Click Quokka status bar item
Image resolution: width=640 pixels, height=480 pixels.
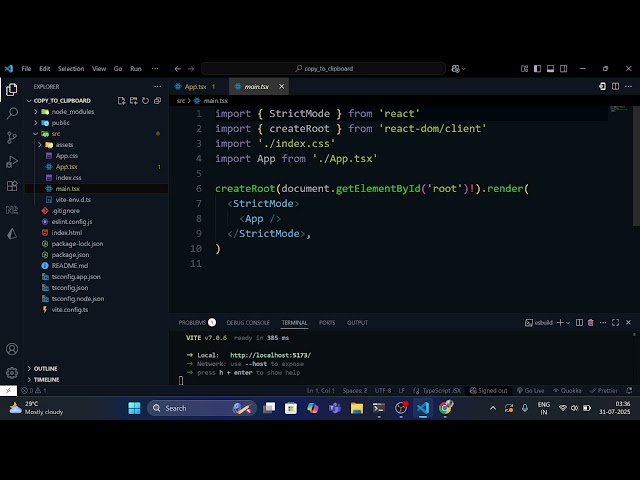567,391
